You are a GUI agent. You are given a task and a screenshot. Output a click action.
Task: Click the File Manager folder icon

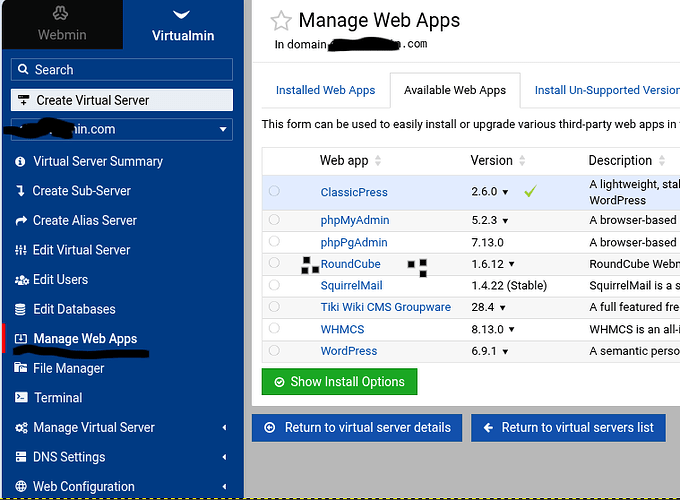coord(20,368)
